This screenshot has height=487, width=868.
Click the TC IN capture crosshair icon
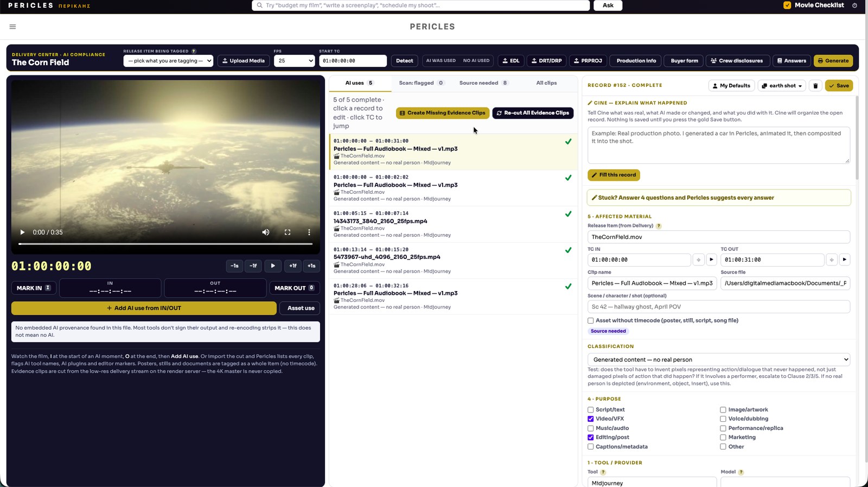(698, 260)
